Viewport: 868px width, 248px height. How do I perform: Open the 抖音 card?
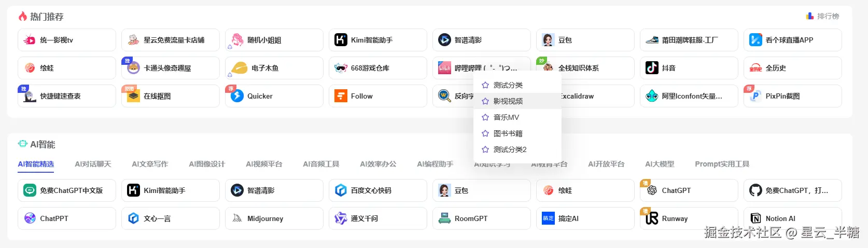689,68
